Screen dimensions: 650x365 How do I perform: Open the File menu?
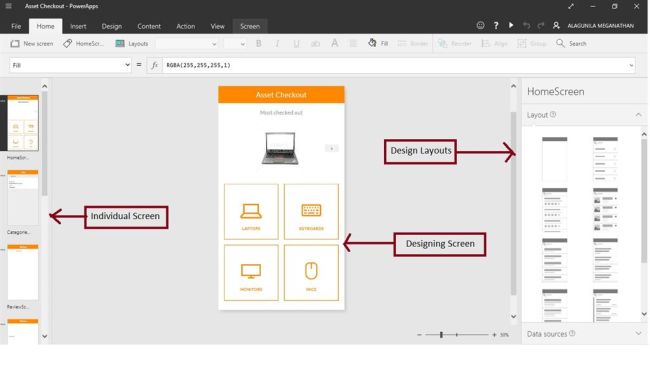(x=16, y=26)
